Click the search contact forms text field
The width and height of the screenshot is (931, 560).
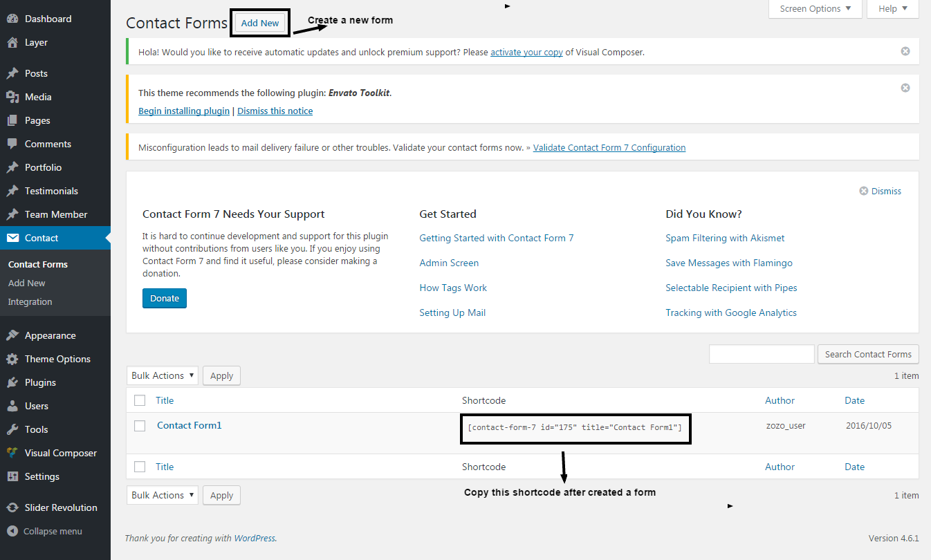762,354
